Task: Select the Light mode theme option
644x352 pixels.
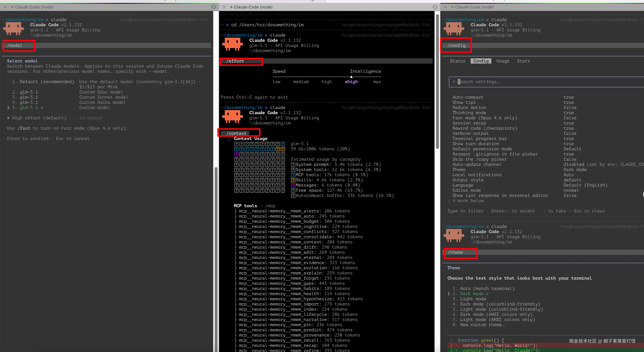Action: 469,299
